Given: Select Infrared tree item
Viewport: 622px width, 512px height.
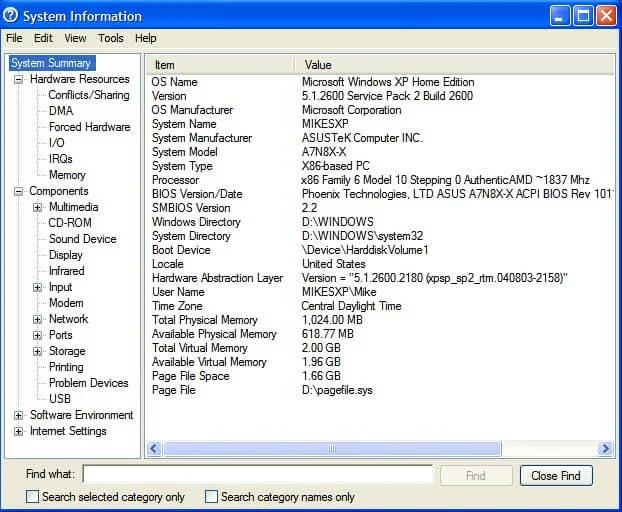Looking at the screenshot, I should [x=67, y=271].
